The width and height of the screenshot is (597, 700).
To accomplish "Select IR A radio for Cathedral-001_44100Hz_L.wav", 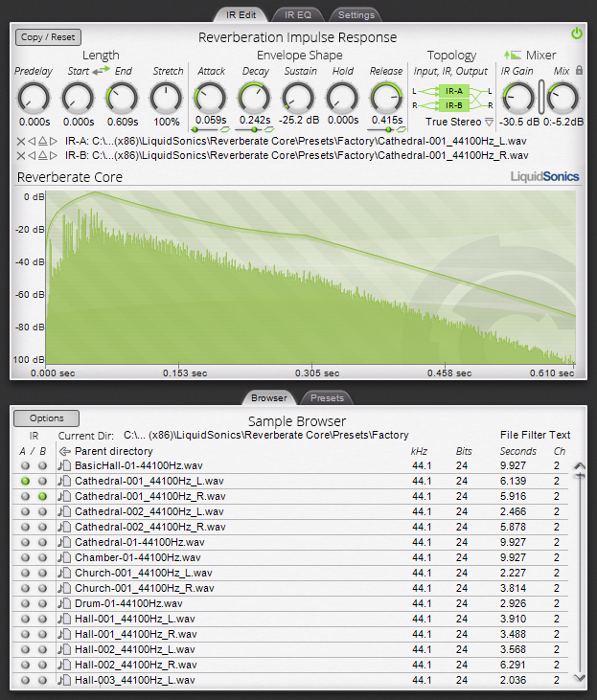I will point(26,482).
